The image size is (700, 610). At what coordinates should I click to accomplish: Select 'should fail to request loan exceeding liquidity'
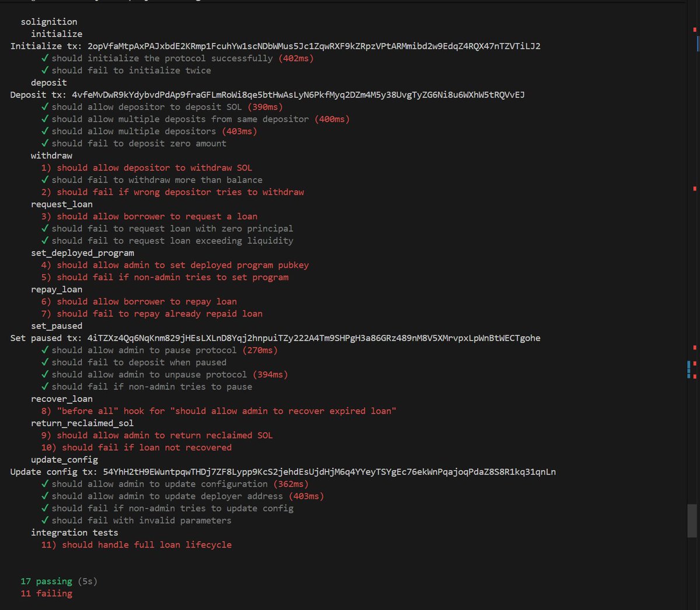(167, 241)
